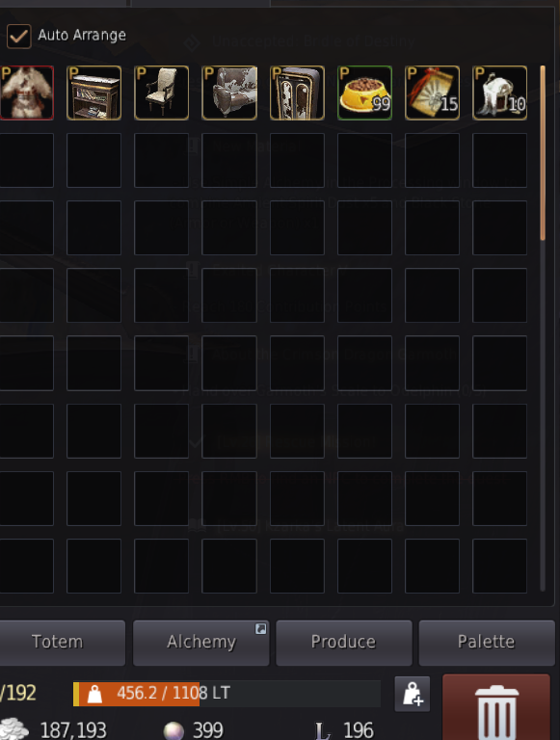560x740 pixels.
Task: Pick the cowhide sofa item
Action: [229, 92]
